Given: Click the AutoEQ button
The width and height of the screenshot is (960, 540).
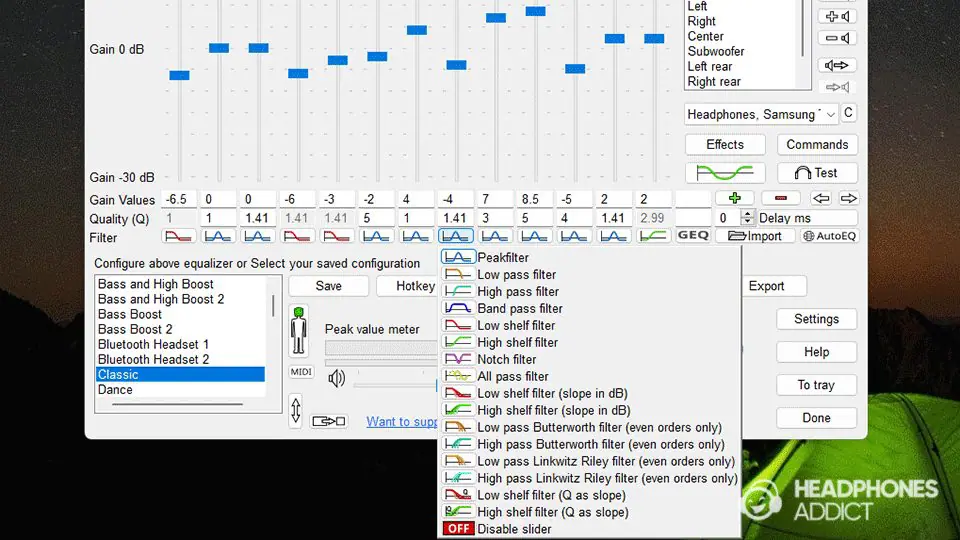Looking at the screenshot, I should [x=830, y=236].
